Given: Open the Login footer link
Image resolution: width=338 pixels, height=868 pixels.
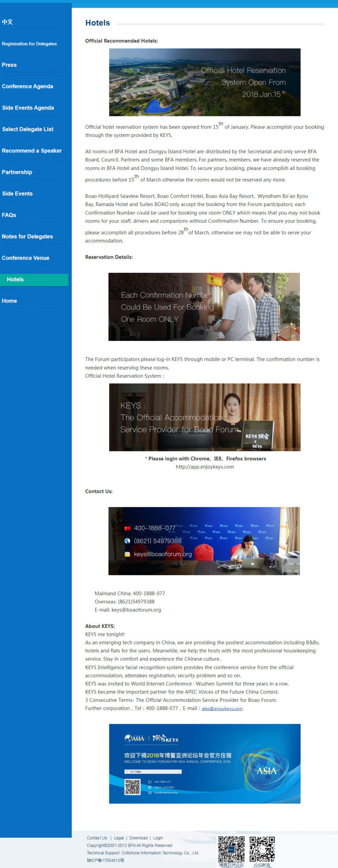Looking at the screenshot, I should click(158, 838).
